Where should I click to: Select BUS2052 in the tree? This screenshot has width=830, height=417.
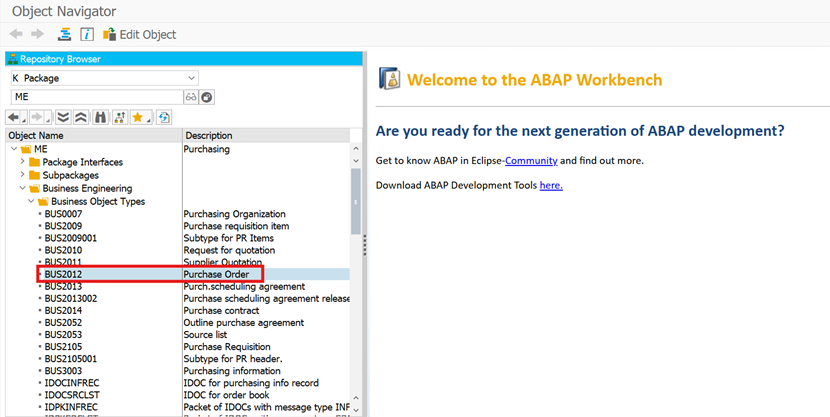click(x=63, y=323)
